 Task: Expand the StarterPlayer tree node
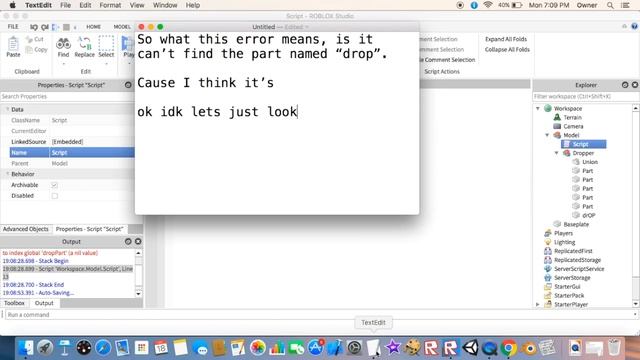pyautogui.click(x=538, y=304)
